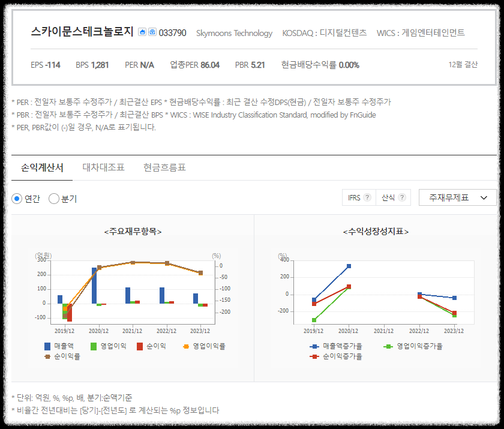504x429 pixels.
Task: Open the 주재무제표 dropdown
Action: tap(457, 197)
